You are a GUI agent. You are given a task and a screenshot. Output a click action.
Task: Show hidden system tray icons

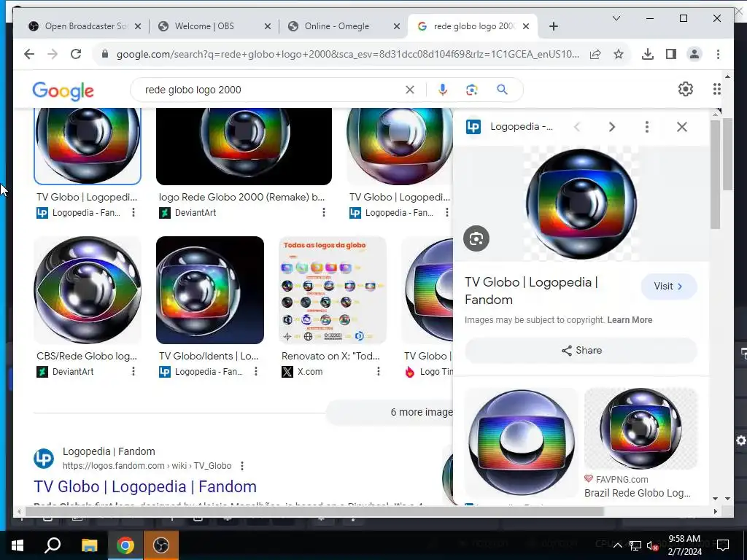tap(617, 545)
